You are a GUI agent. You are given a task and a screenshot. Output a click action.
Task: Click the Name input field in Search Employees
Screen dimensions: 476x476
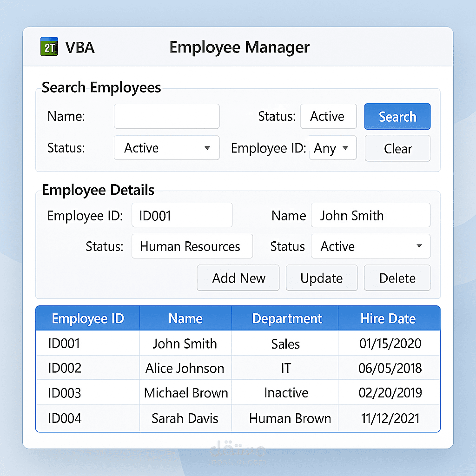(x=166, y=116)
